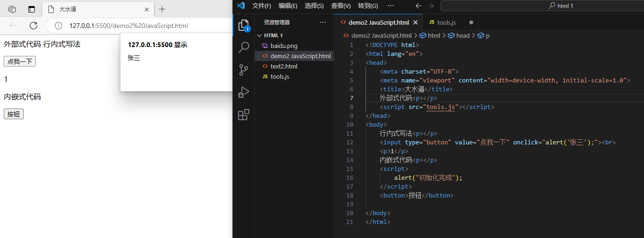Open Source Control view in activity bar

pyautogui.click(x=244, y=70)
